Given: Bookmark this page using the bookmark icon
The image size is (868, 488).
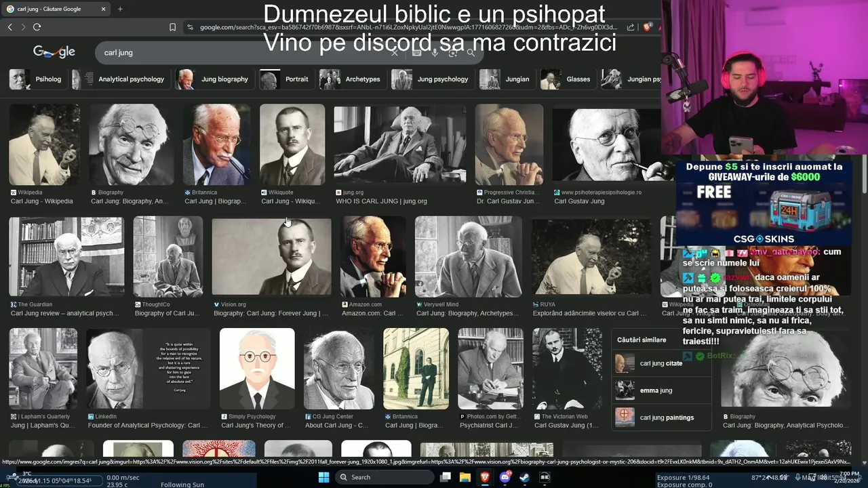Looking at the screenshot, I should [x=172, y=27].
